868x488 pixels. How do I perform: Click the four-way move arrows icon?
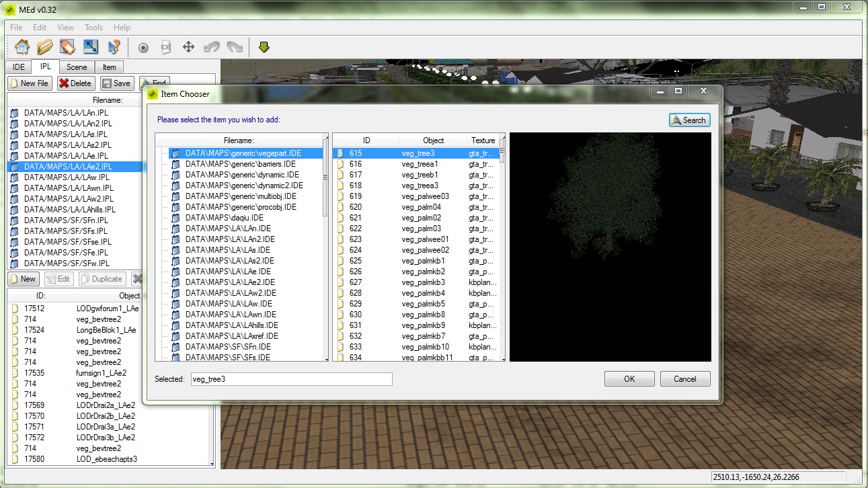[x=189, y=47]
